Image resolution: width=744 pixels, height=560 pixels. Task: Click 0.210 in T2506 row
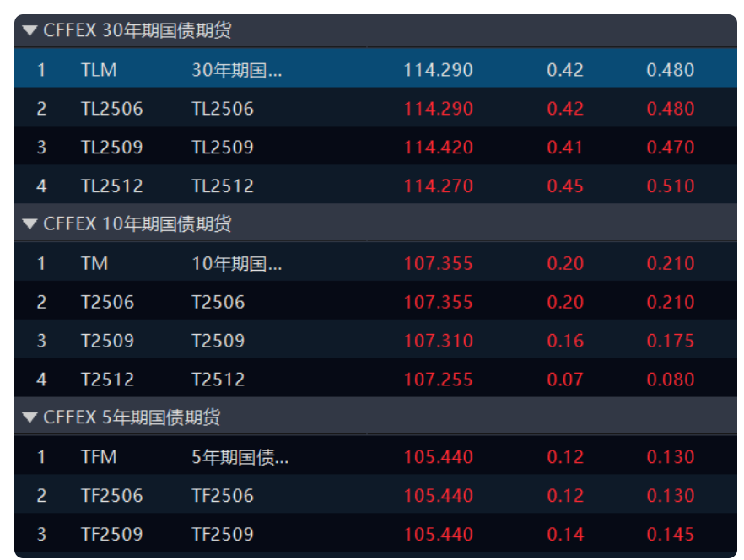(x=671, y=302)
